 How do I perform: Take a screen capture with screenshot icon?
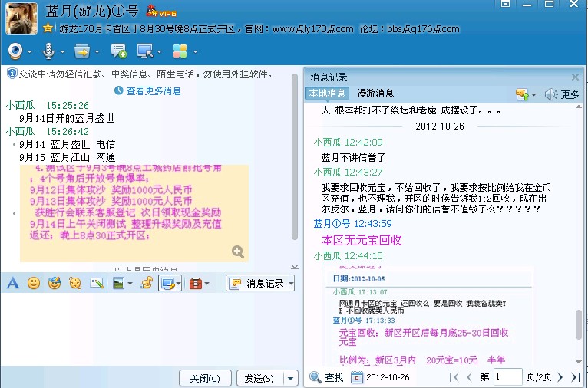167,284
